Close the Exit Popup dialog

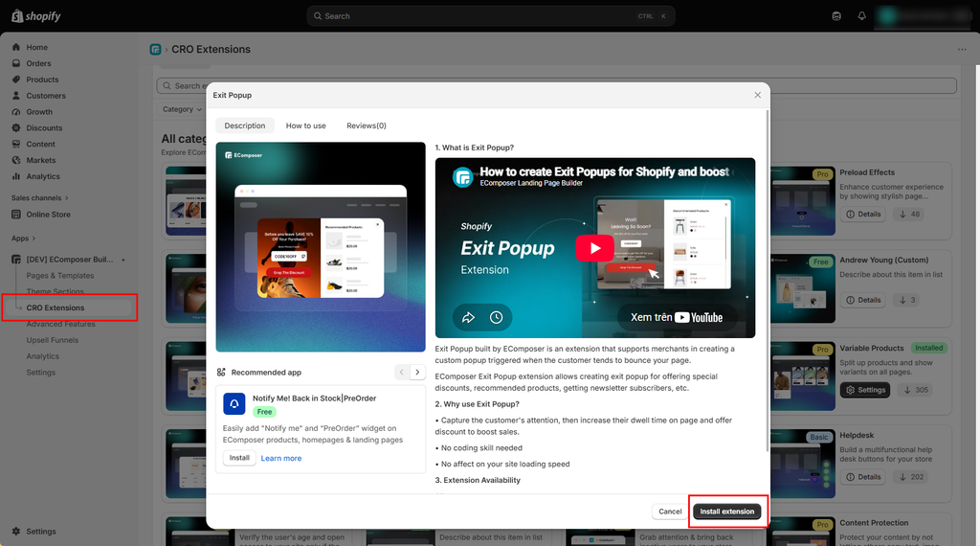758,95
